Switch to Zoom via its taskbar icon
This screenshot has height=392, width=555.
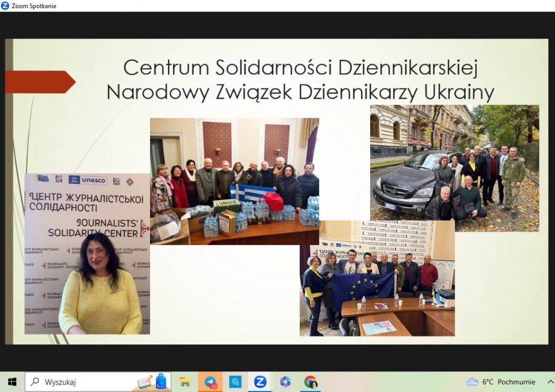[x=260, y=382]
